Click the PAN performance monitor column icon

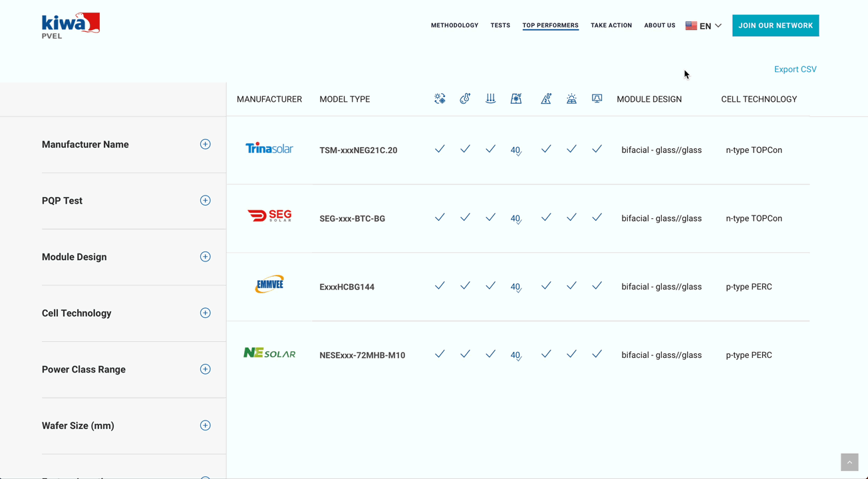tap(597, 98)
